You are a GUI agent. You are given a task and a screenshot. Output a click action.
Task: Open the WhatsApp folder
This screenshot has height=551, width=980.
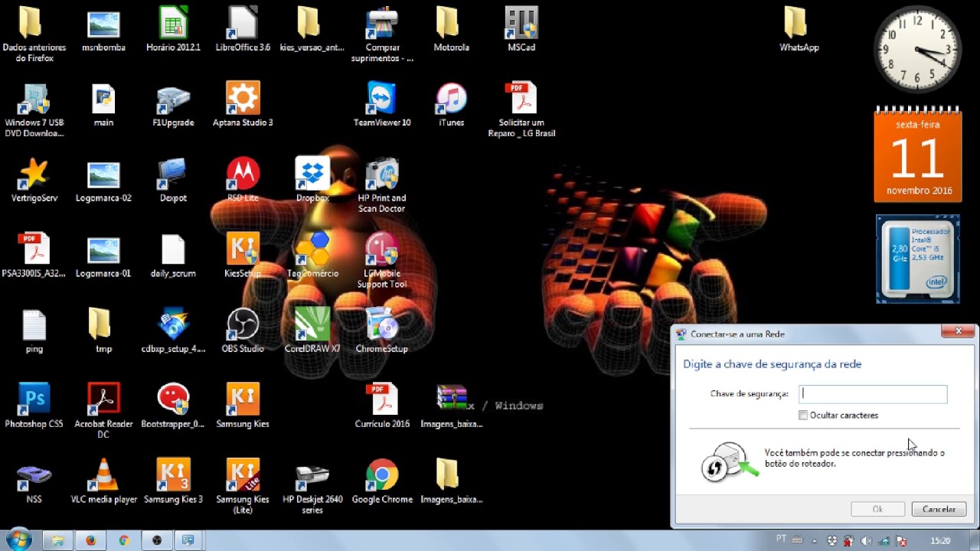click(799, 29)
